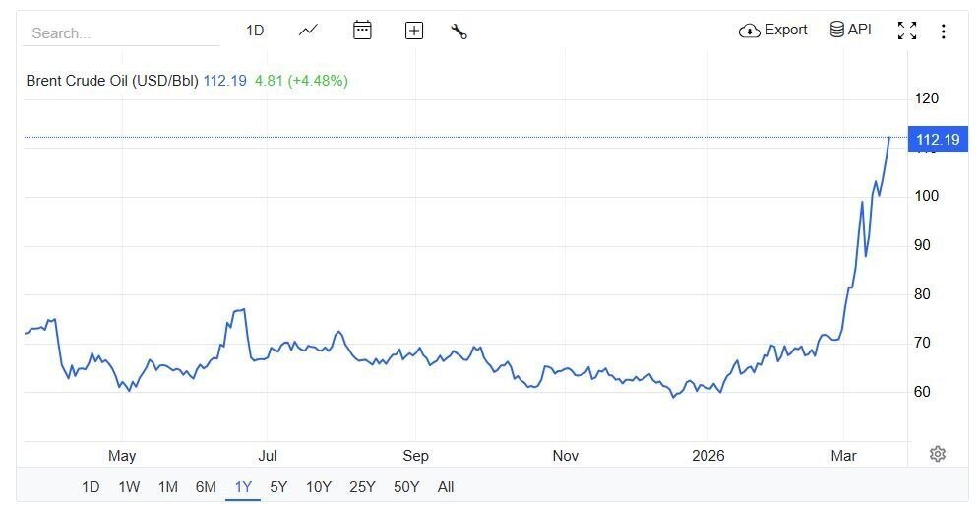The image size is (980, 510).
Task: Toggle fullscreen chart view
Action: pyautogui.click(x=907, y=31)
